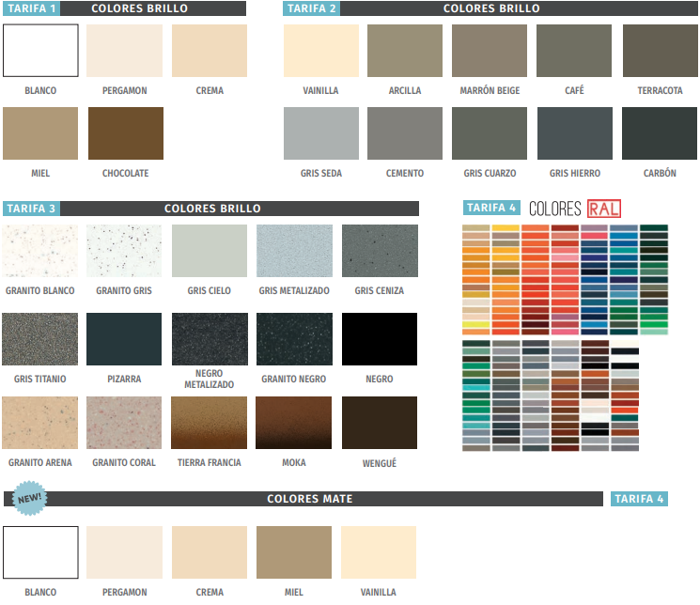Open the upper RAL color chart
The height and width of the screenshot is (605, 700).
(565, 280)
